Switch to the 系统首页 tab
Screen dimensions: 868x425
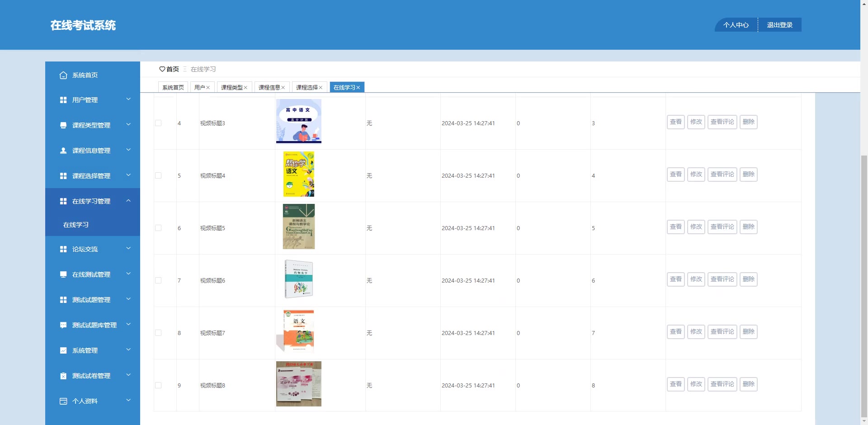coord(173,87)
